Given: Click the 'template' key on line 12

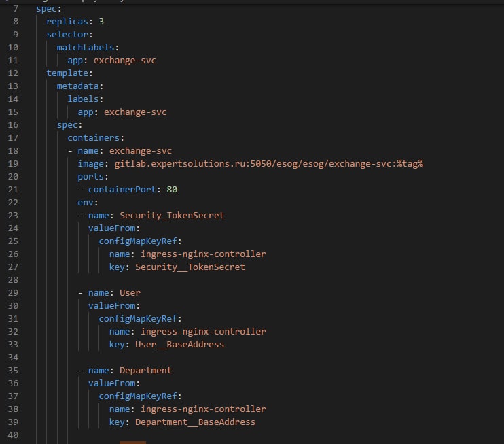Looking at the screenshot, I should click(67, 73).
